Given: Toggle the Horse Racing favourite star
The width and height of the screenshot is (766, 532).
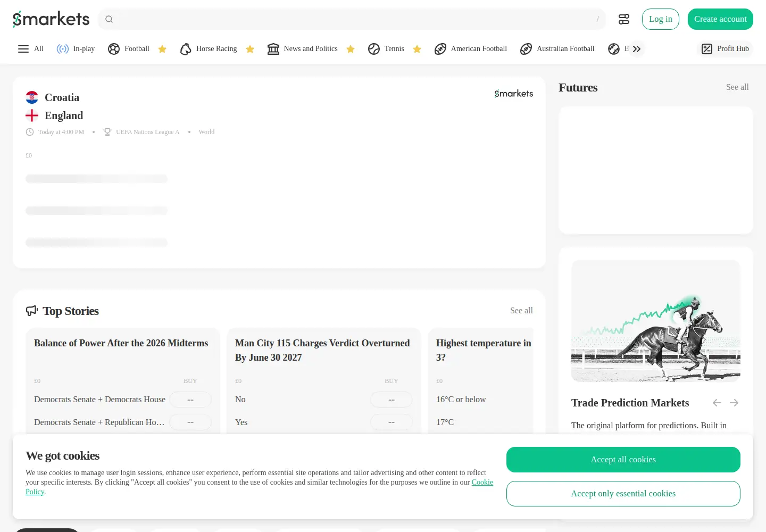Looking at the screenshot, I should [x=250, y=49].
